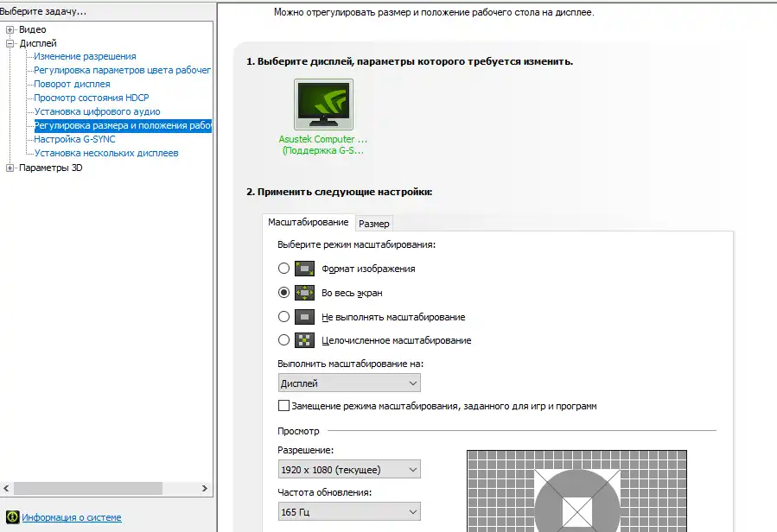Click the Параметры 3D tree label
Image resolution: width=777 pixels, height=532 pixels.
(x=50, y=168)
